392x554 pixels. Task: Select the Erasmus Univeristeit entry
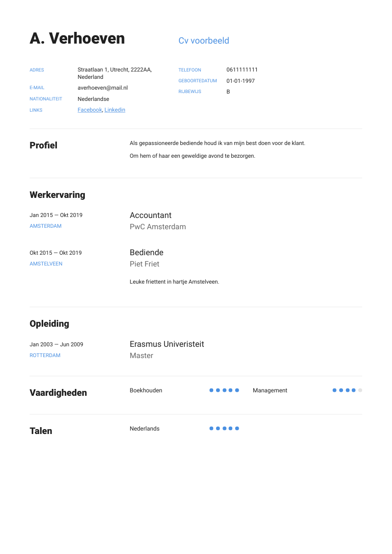click(x=167, y=344)
